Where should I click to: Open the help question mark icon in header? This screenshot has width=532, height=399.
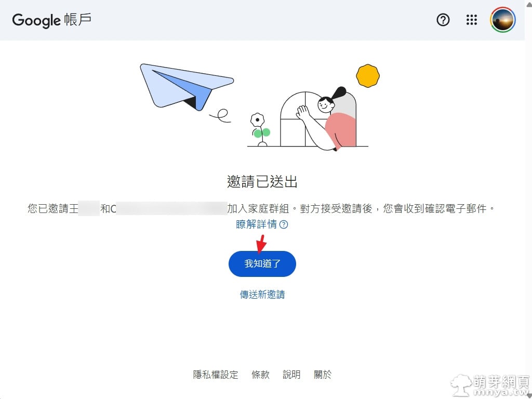click(443, 20)
